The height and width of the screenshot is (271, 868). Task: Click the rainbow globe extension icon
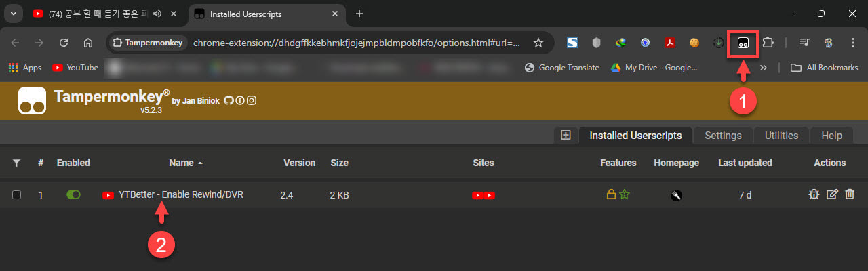[x=620, y=43]
